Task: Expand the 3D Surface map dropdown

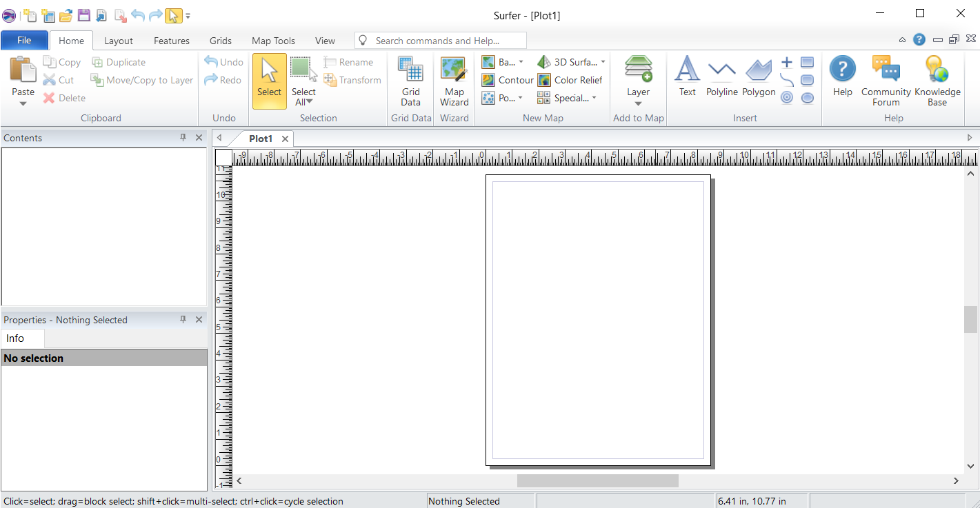Action: [603, 62]
